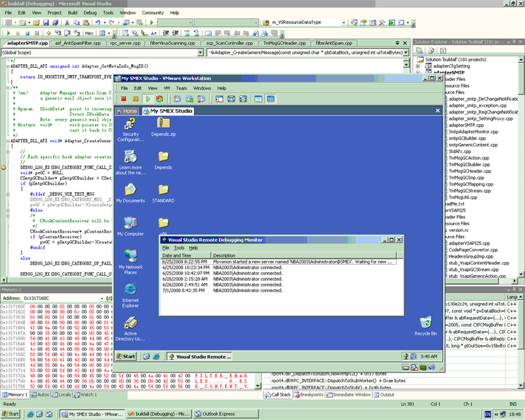
Task: Click Outlook Express in host taskbar
Action: (226, 414)
